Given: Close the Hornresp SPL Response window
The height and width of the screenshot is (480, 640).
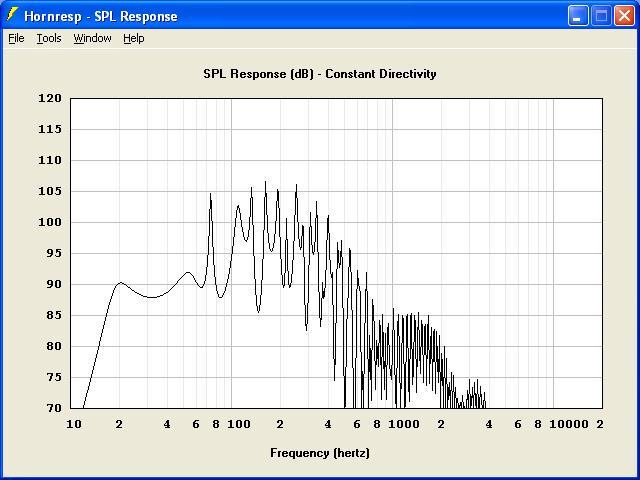Looking at the screenshot, I should 624,16.
